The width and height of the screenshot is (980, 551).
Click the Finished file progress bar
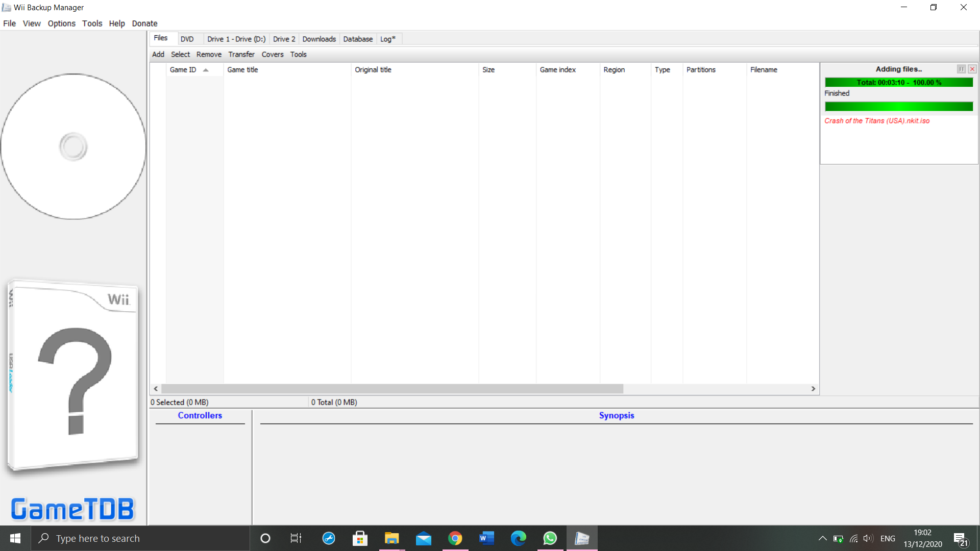click(x=899, y=106)
